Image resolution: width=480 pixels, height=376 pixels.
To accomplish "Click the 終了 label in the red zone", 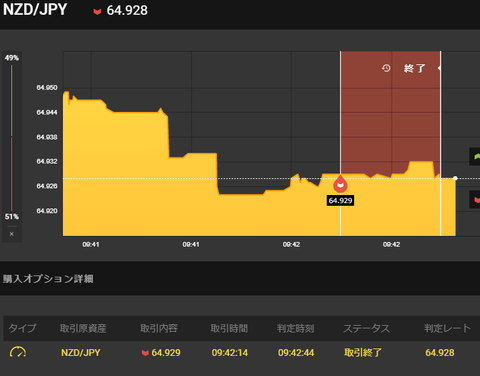I will click(x=414, y=68).
